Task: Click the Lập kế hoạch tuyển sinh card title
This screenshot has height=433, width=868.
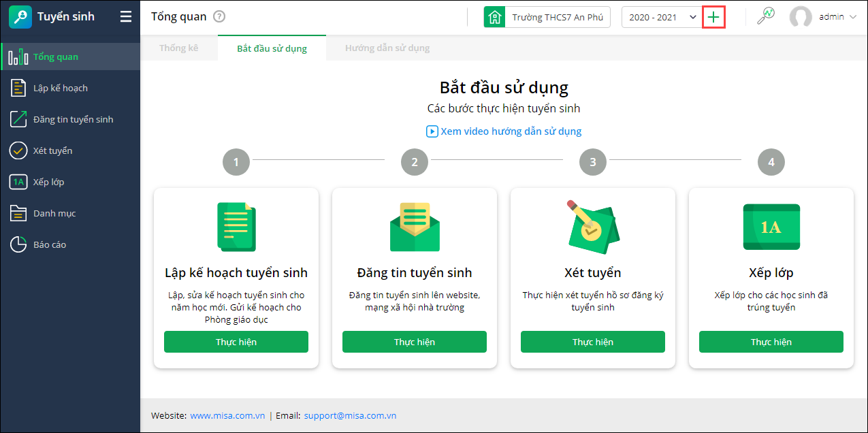Action: click(x=236, y=273)
